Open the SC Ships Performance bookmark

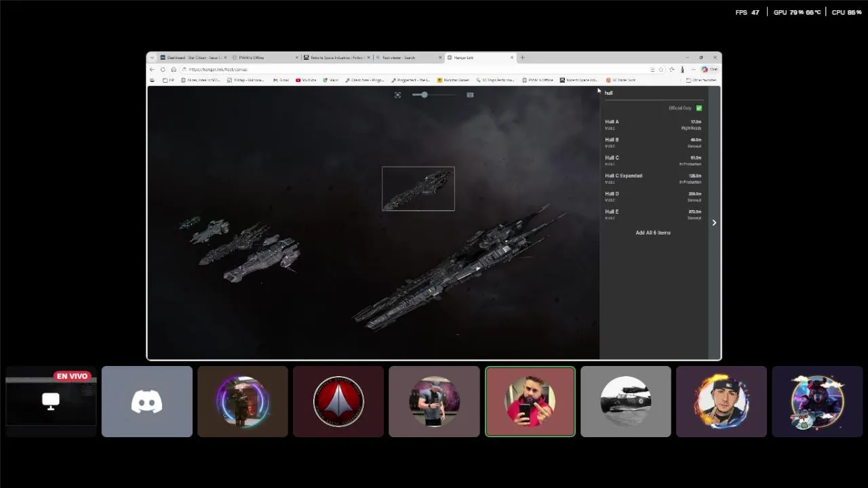coord(495,80)
